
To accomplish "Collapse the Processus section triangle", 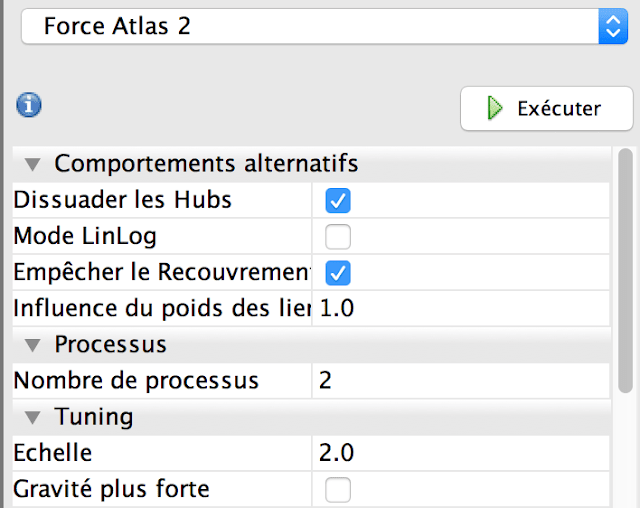I will 32,345.
